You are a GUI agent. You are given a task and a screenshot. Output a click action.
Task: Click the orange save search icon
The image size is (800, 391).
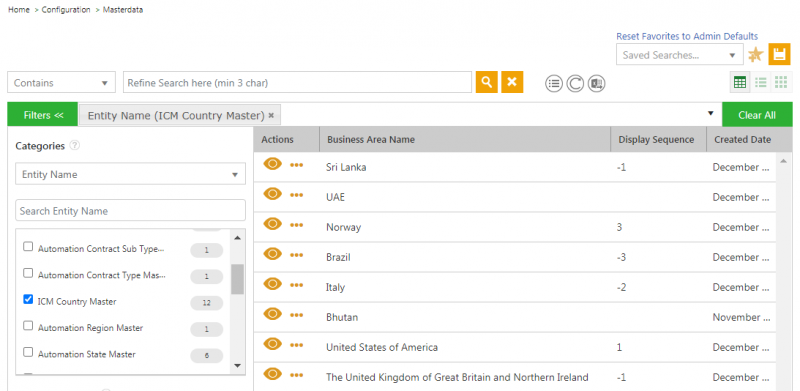coord(779,54)
